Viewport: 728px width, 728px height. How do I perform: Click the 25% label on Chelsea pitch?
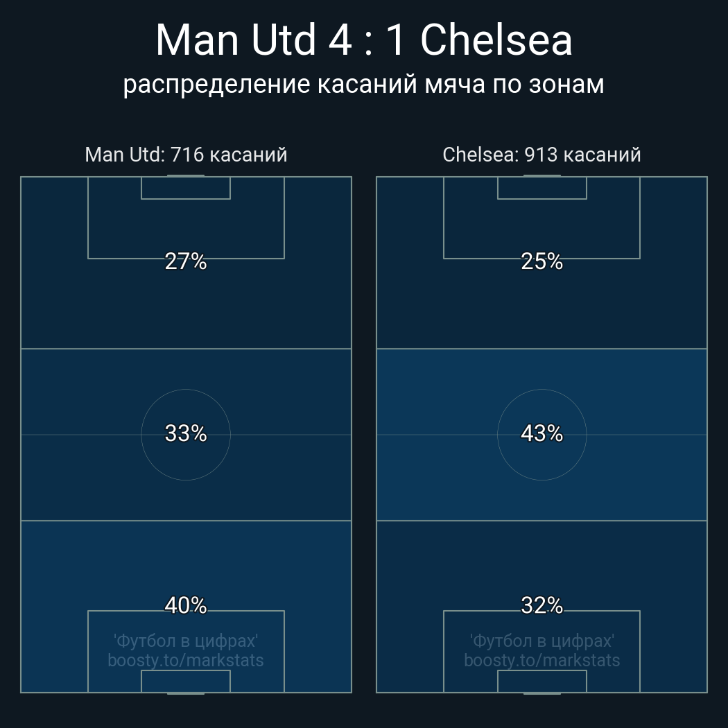pos(541,261)
